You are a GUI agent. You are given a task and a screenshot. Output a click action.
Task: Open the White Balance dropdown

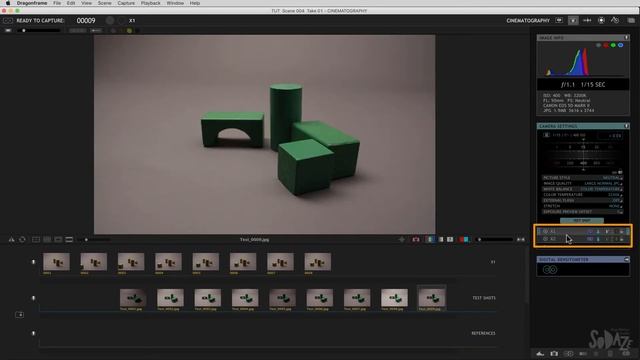click(x=582, y=189)
